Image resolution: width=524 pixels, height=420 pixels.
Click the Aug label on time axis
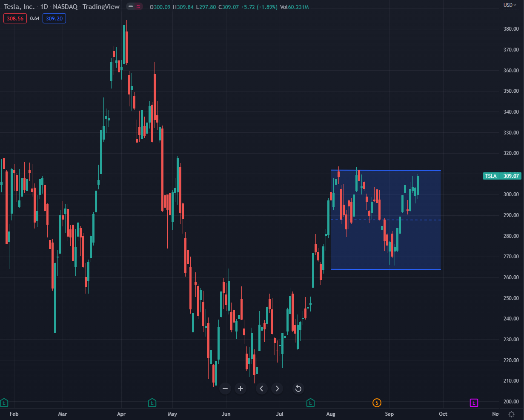coord(331,414)
